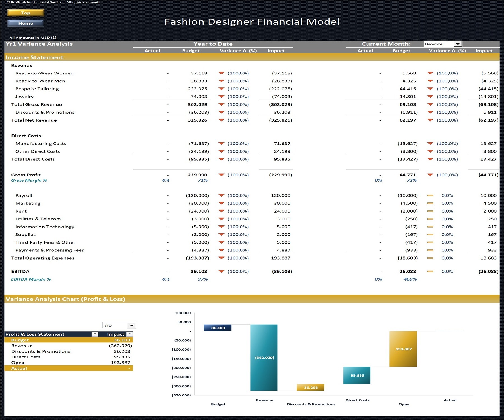Select the dark blue Budget bar in chart

[x=218, y=328]
